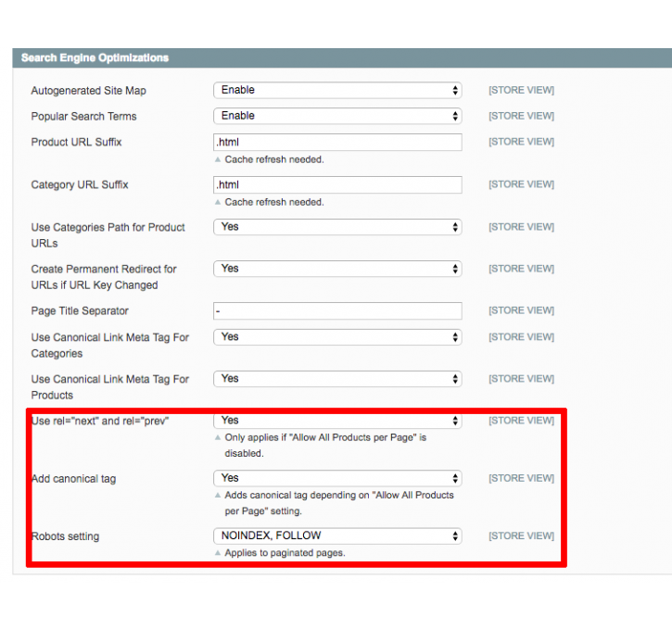Open the Add canonical tag dropdown

337,478
